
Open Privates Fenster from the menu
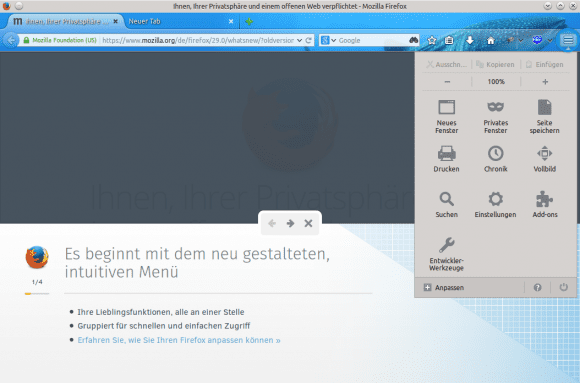[x=496, y=117]
